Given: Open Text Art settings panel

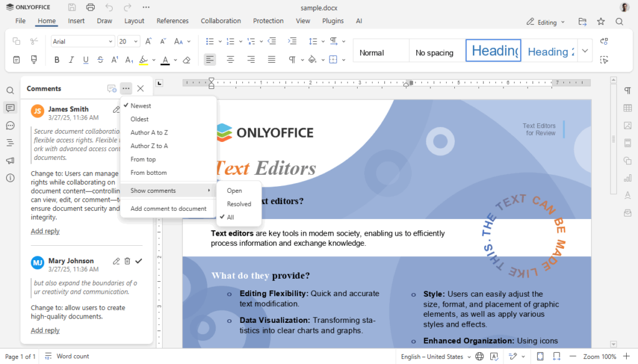Looking at the screenshot, I should pos(628,195).
